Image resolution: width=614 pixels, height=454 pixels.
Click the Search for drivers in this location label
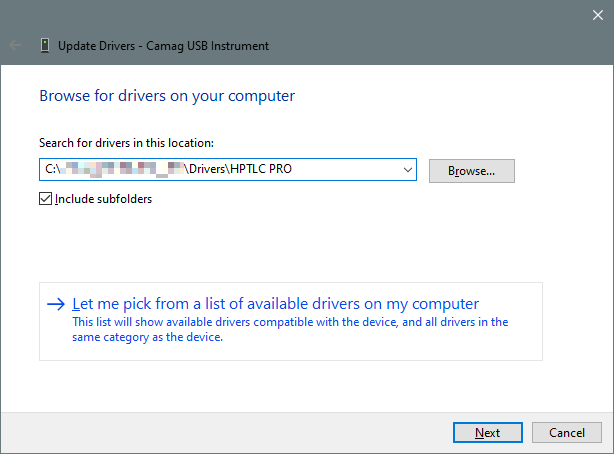tap(126, 144)
